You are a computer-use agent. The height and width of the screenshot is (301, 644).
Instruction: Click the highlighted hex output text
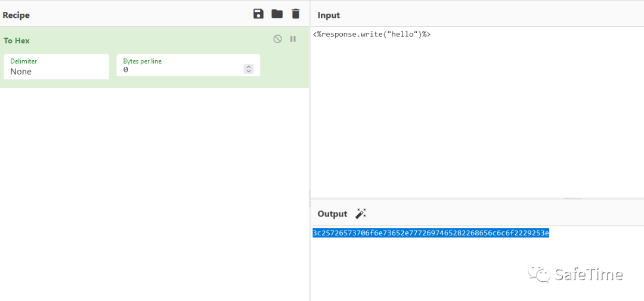(431, 232)
